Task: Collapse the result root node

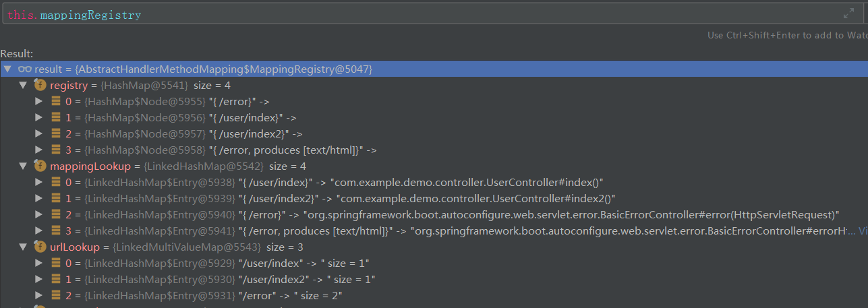Action: (x=7, y=69)
